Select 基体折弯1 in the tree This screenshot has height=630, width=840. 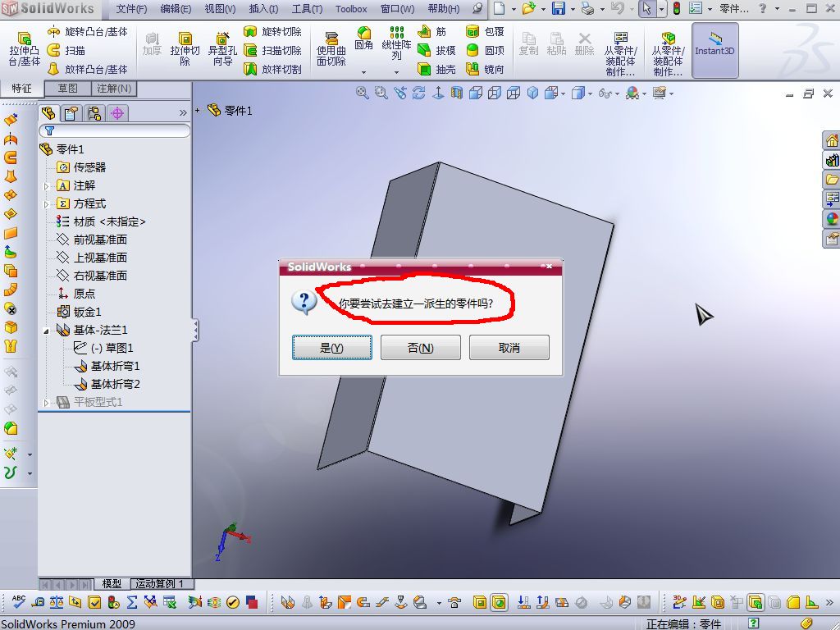coord(107,367)
